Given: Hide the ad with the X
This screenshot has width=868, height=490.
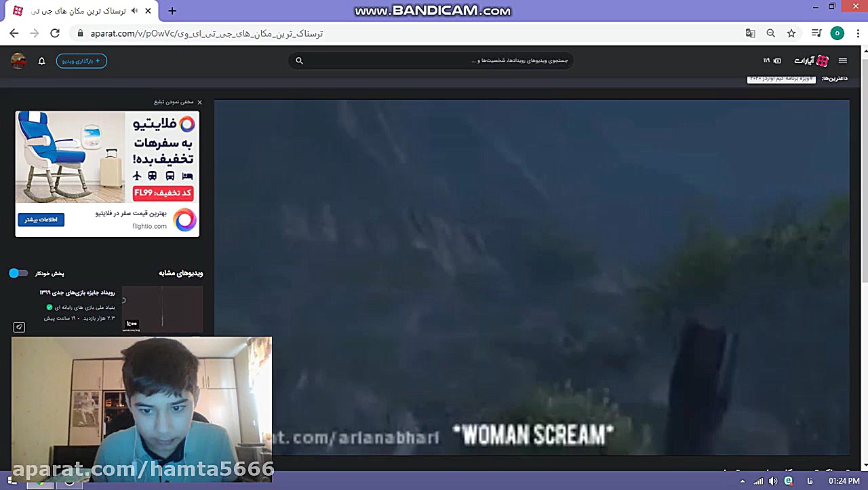Looking at the screenshot, I should (x=199, y=102).
